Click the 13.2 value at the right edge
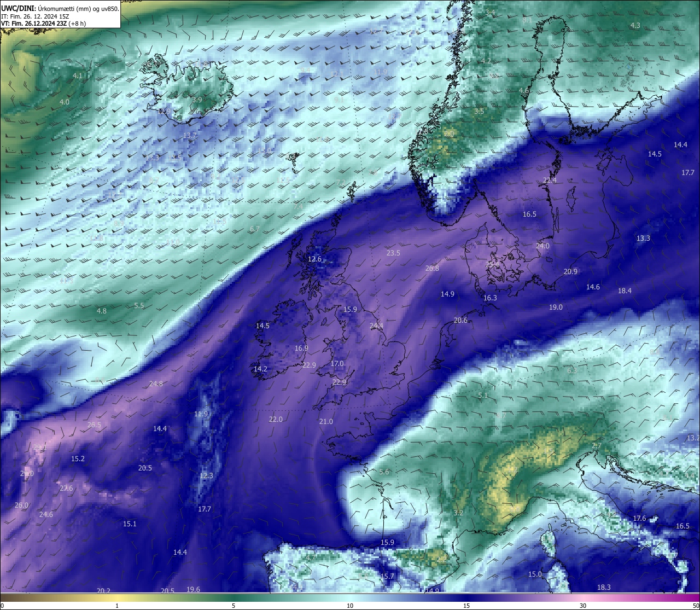The image size is (700, 610). [693, 438]
